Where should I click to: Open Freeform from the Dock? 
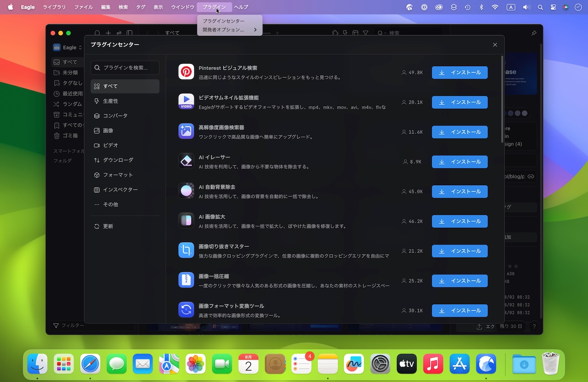[354, 364]
